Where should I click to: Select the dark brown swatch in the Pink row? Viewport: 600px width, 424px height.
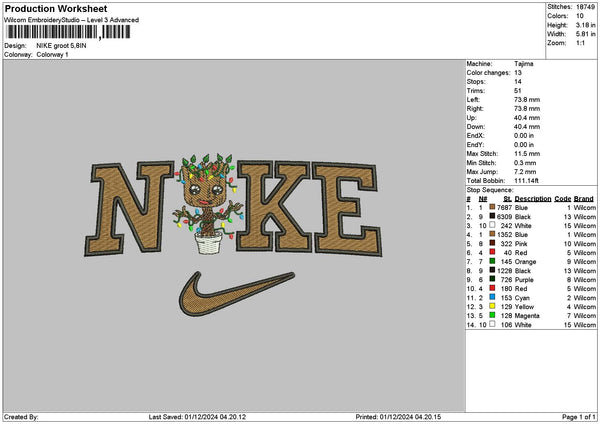tap(492, 243)
